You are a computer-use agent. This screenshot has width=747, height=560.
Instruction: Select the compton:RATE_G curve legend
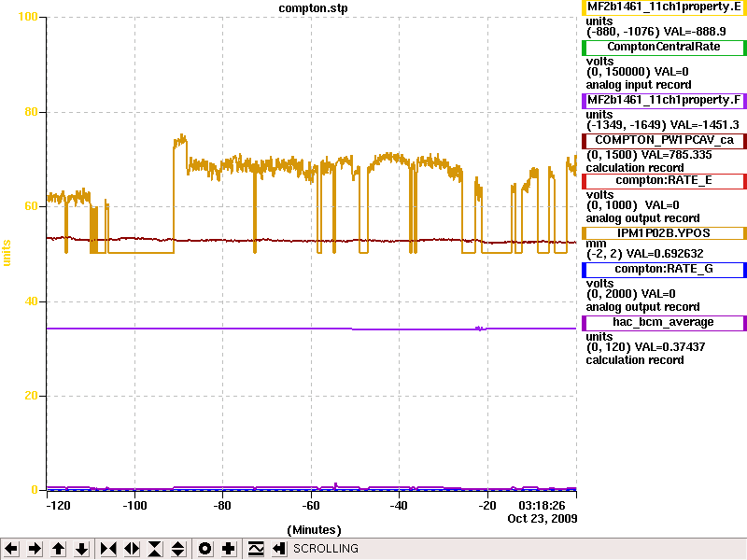click(x=664, y=269)
